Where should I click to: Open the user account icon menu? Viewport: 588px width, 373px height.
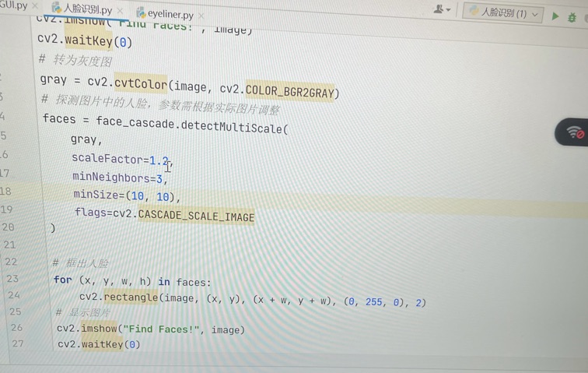[442, 9]
